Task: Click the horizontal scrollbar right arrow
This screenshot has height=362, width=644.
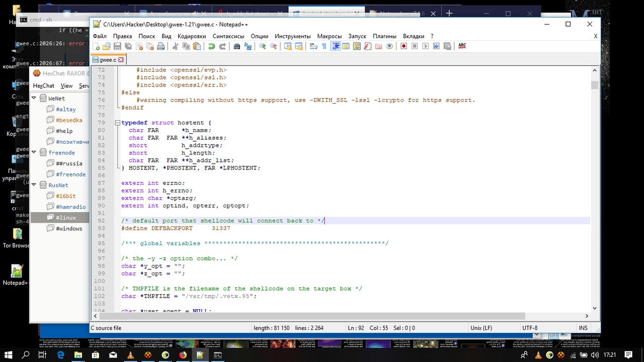Action: 587,316
